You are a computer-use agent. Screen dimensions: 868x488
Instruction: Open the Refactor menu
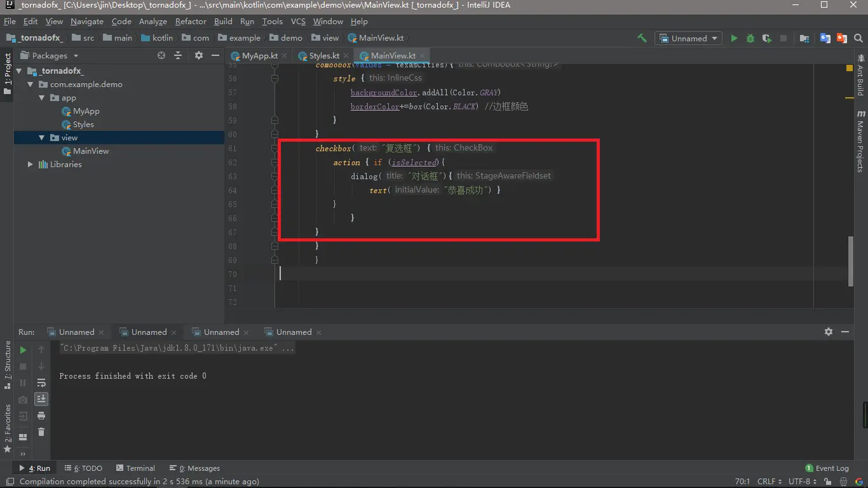(191, 21)
